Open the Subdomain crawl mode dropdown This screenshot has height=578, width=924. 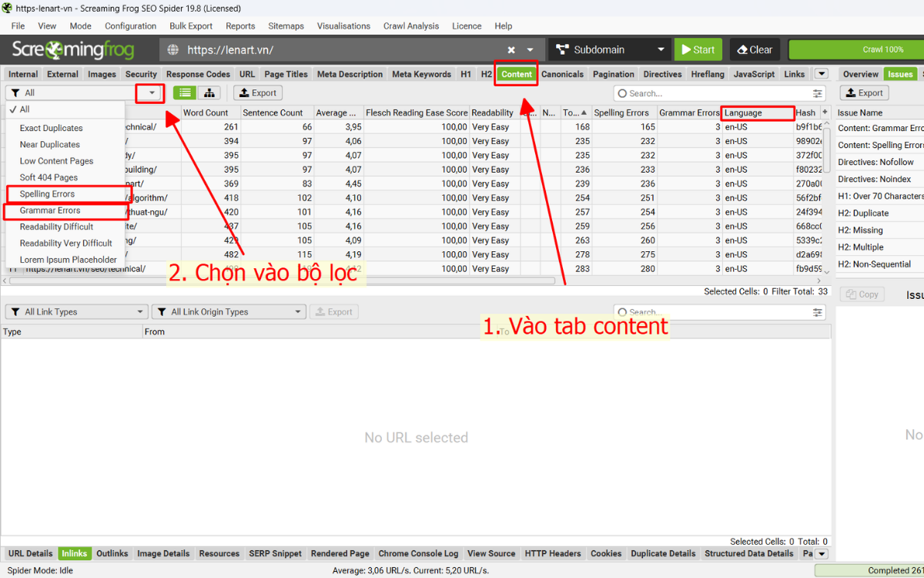[608, 50]
